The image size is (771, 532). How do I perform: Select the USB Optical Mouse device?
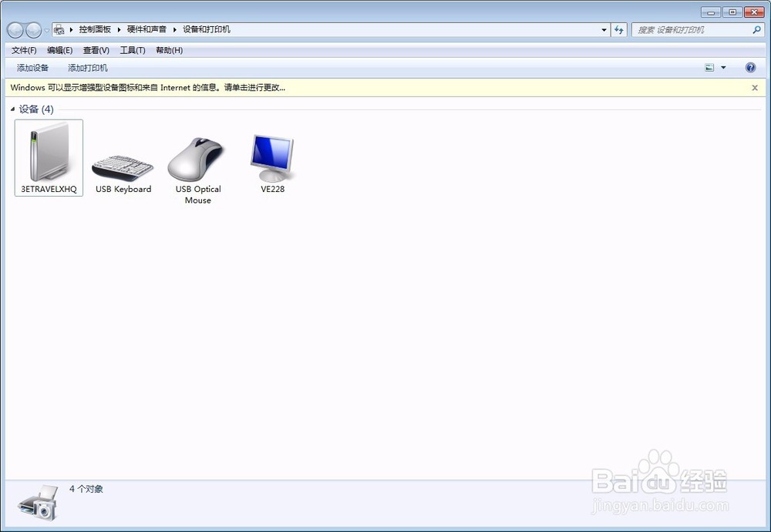(x=197, y=169)
